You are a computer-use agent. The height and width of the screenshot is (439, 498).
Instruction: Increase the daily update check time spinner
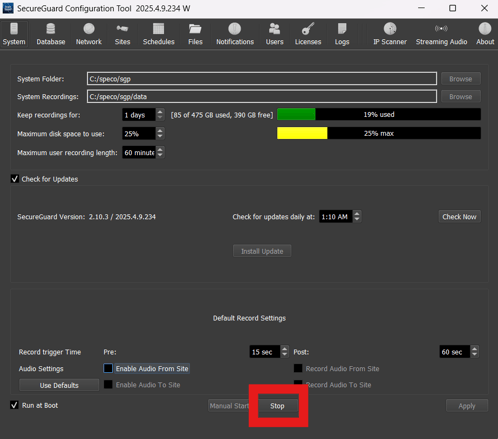[x=357, y=213]
